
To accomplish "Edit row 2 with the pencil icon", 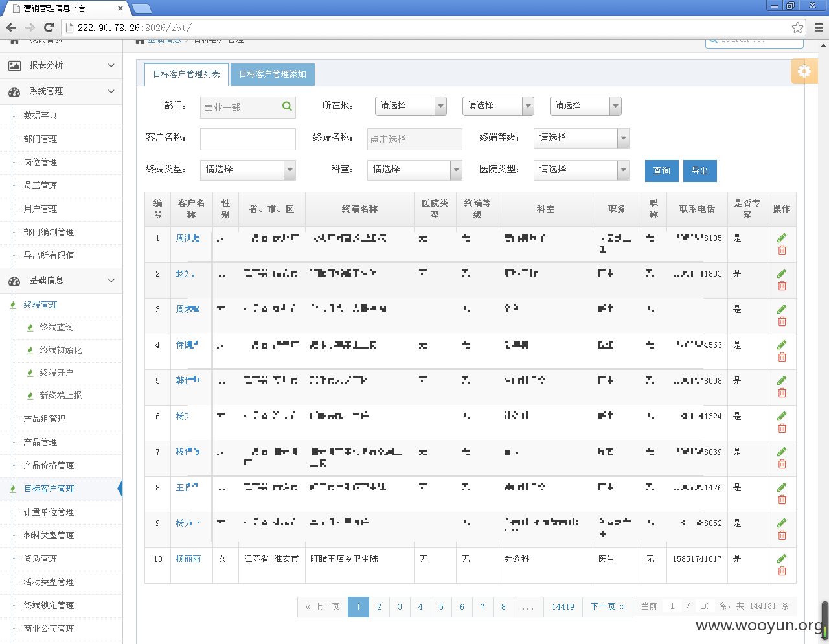I will click(x=782, y=273).
